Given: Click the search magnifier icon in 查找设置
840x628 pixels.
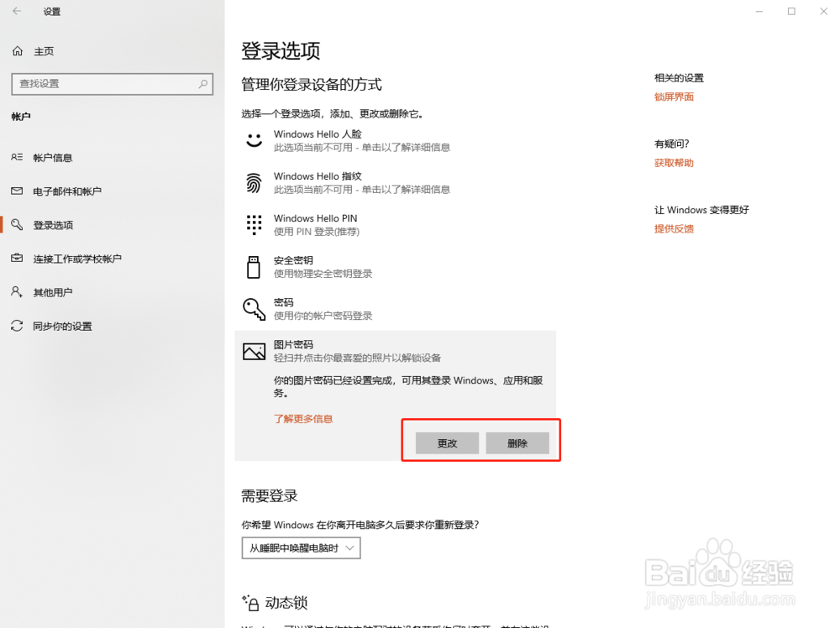Looking at the screenshot, I should (203, 84).
